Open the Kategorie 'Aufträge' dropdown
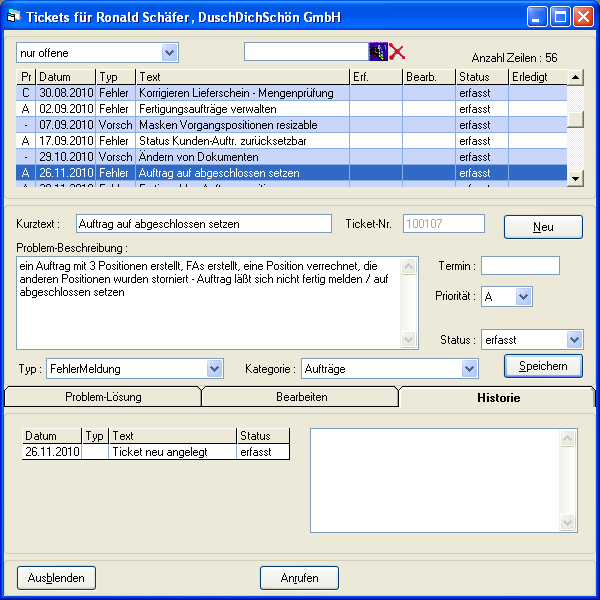Image resolution: width=600 pixels, height=600 pixels. (x=470, y=369)
